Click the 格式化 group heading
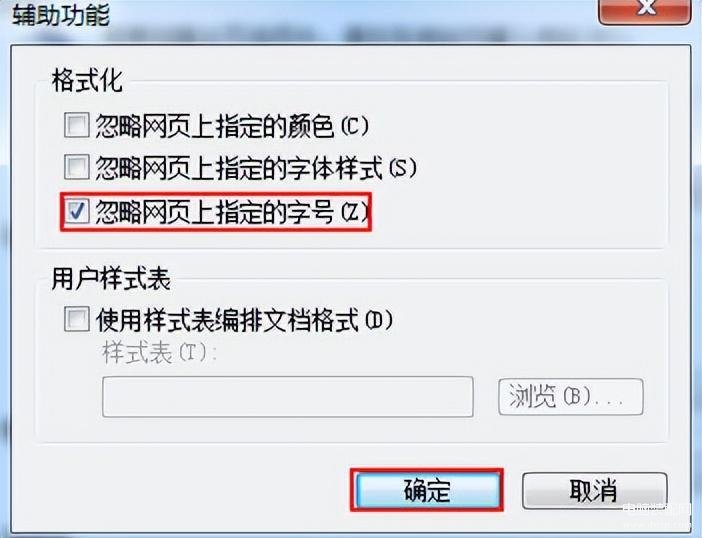This screenshot has height=538, width=702. tap(87, 80)
